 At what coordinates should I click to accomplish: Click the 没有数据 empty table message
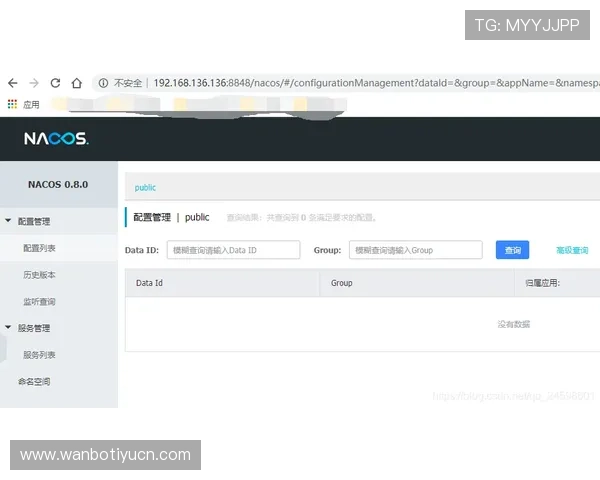514,324
